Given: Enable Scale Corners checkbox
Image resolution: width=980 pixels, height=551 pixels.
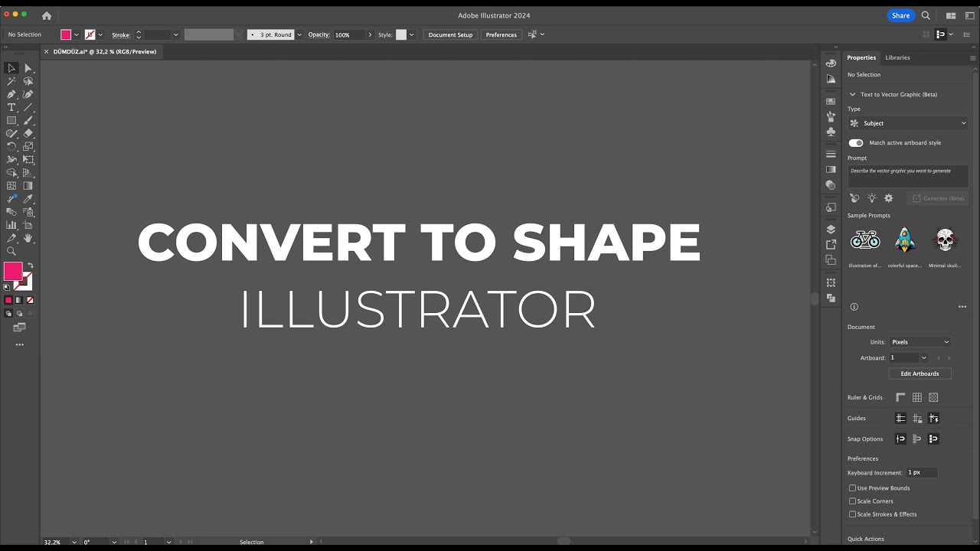Looking at the screenshot, I should 852,501.
